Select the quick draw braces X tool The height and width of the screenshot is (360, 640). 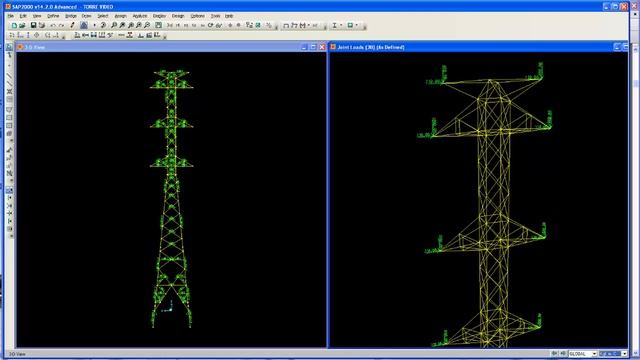[x=9, y=91]
